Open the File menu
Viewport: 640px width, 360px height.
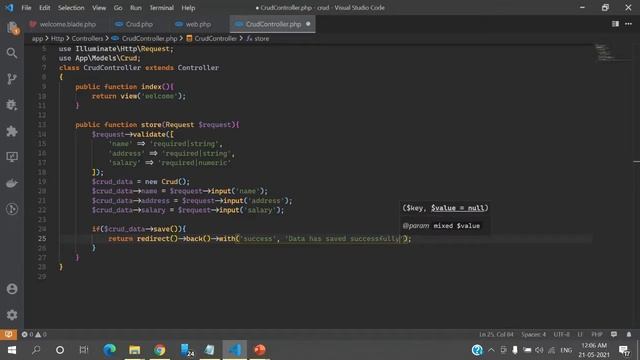(x=26, y=8)
